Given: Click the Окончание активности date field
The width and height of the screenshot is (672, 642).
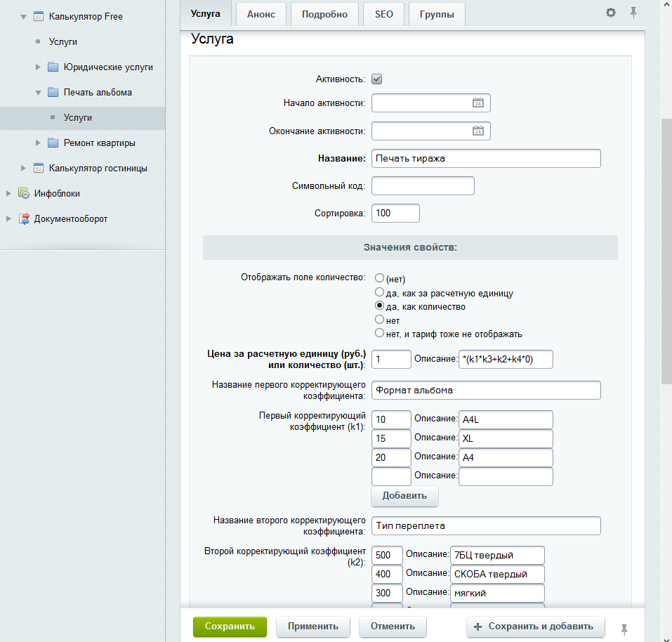Looking at the screenshot, I should pyautogui.click(x=430, y=131).
